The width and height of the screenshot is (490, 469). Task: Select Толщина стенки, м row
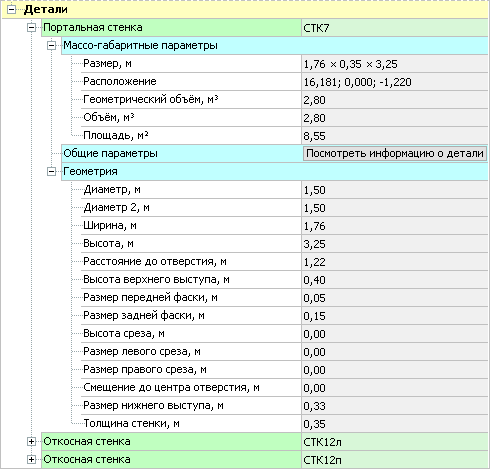285,424
